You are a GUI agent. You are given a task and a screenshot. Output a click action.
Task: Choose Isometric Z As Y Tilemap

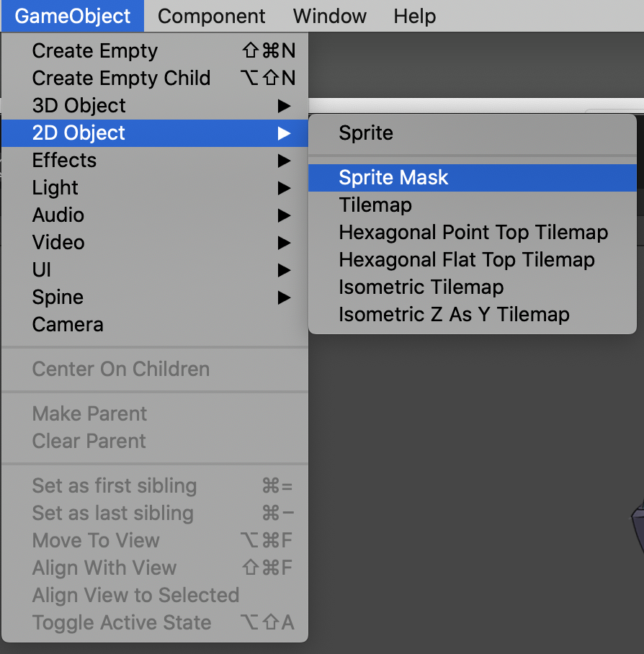coord(454,315)
